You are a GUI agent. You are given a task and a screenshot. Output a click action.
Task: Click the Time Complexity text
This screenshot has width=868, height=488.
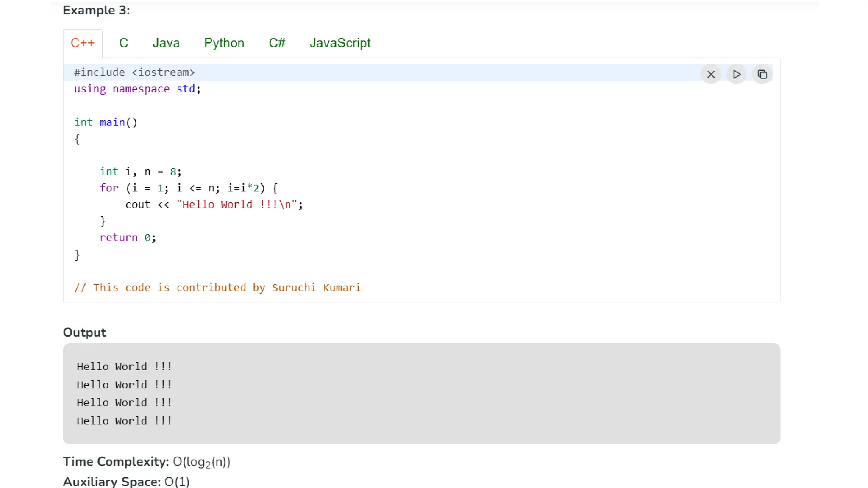coord(147,462)
